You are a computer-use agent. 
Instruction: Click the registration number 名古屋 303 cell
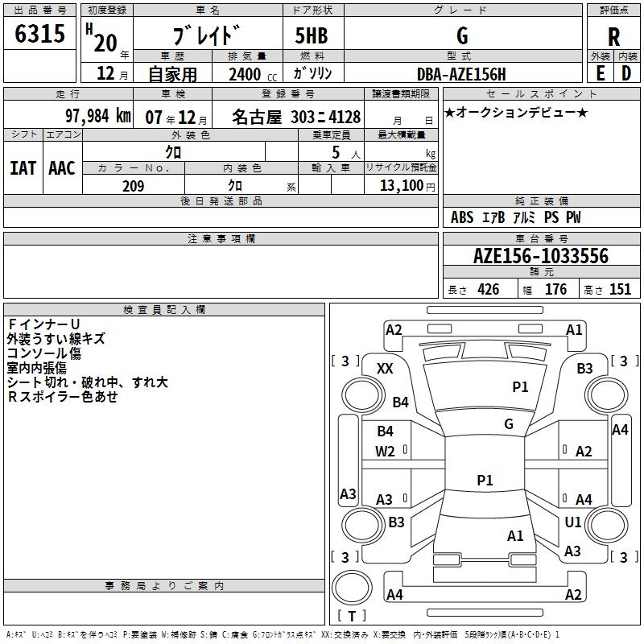288,115
